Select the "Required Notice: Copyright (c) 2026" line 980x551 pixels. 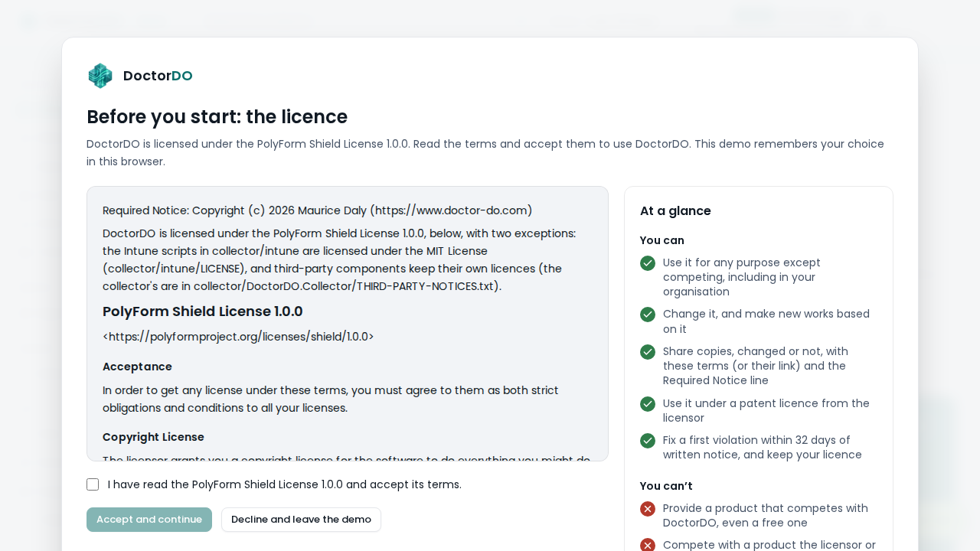[x=318, y=210]
